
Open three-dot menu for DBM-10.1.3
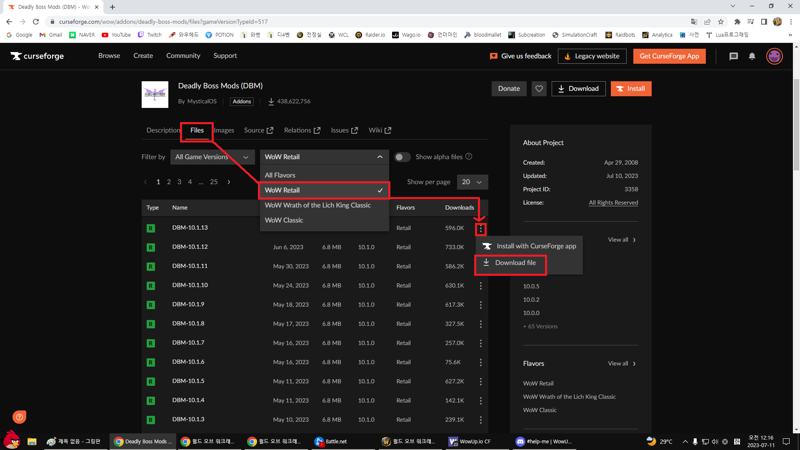click(481, 420)
